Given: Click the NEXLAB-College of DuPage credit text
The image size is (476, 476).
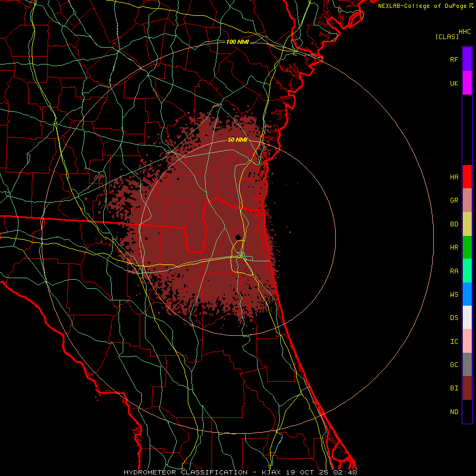Looking at the screenshot, I should coord(423,6).
